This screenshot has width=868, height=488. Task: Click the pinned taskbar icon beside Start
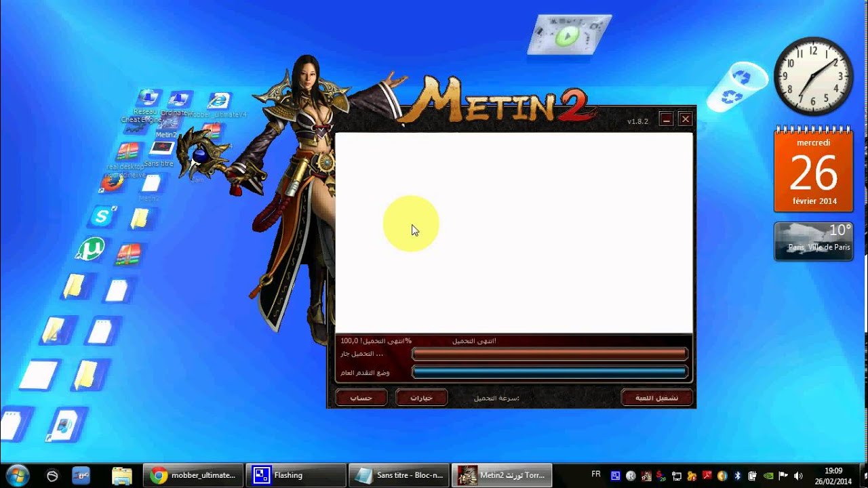click(52, 476)
